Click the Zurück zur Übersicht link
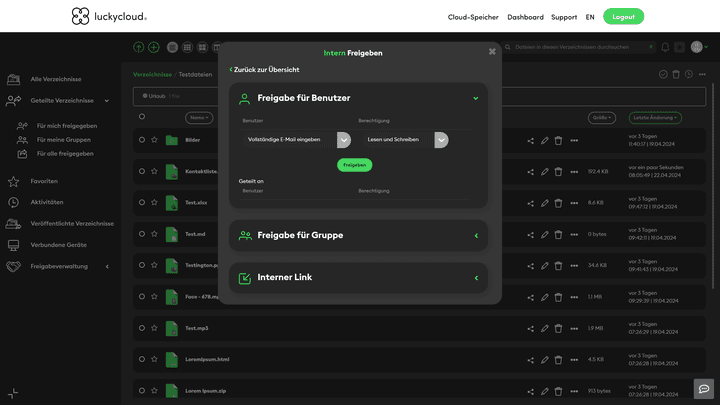The image size is (720, 405). pyautogui.click(x=264, y=70)
